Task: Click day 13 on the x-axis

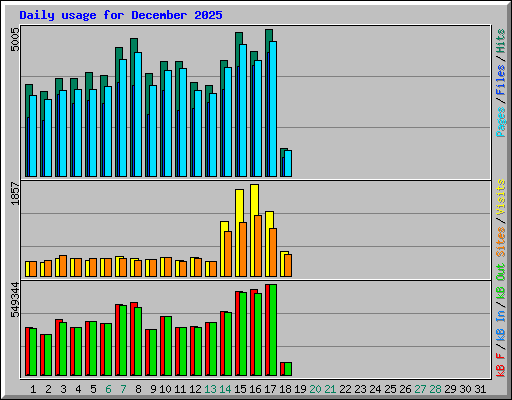Action: pyautogui.click(x=210, y=389)
